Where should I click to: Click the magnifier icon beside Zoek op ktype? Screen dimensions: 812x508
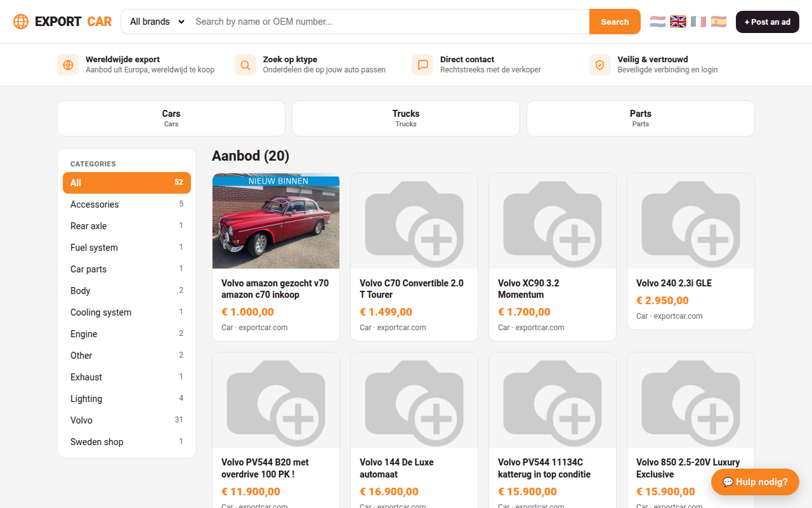[x=246, y=65]
